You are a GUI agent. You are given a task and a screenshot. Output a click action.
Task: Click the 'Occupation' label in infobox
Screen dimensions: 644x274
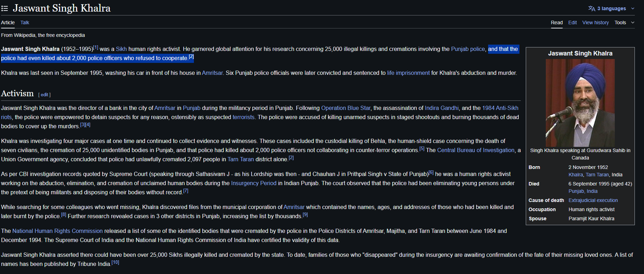542,209
